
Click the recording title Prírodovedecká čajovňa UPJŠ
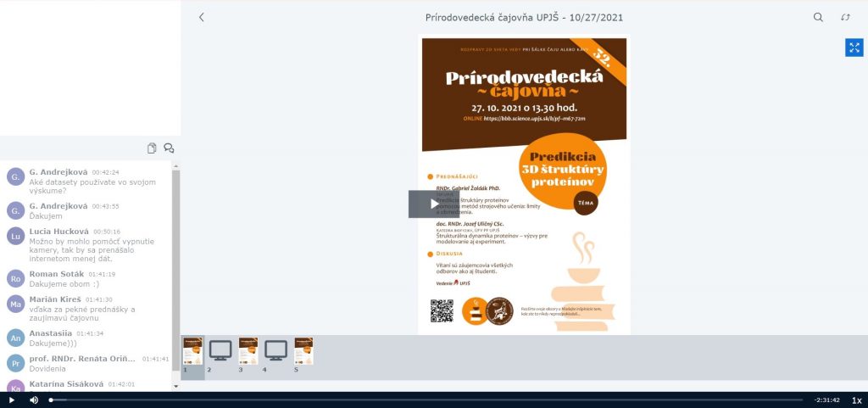(524, 17)
